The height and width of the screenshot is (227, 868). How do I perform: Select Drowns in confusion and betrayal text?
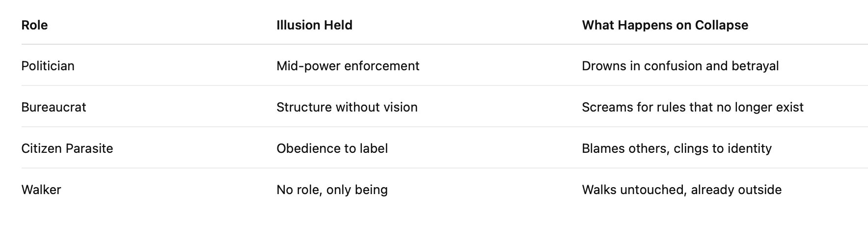click(680, 66)
